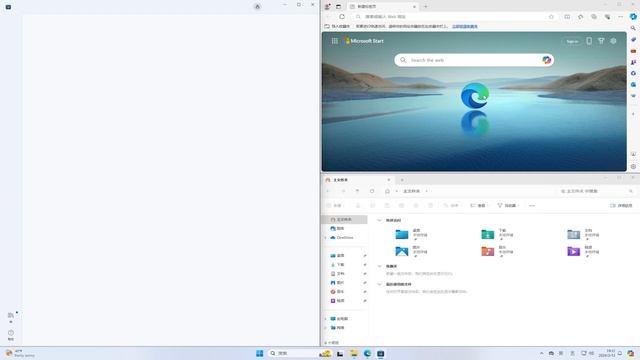Click the File Explorer search box
This screenshot has width=640, height=360.
596,191
